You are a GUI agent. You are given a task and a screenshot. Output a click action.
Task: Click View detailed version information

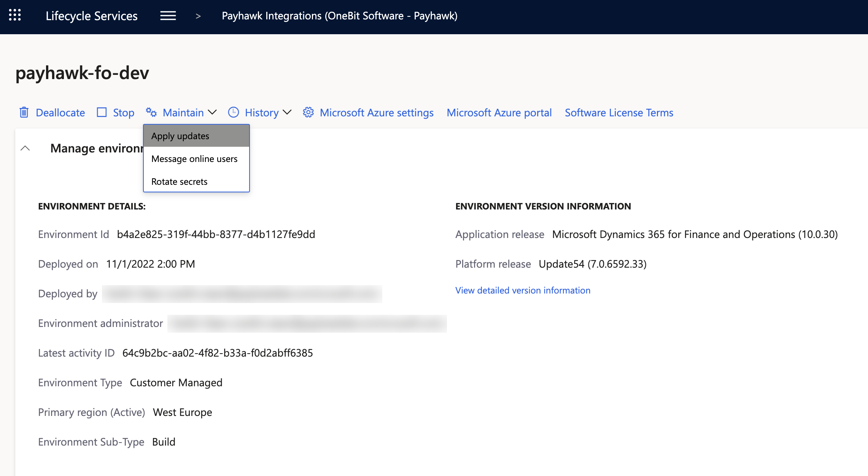[523, 290]
